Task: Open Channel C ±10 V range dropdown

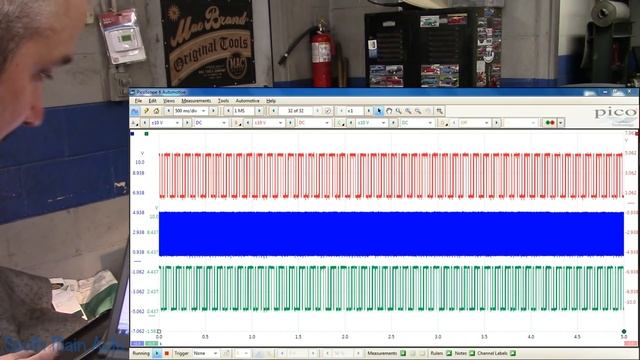Action: (371, 123)
